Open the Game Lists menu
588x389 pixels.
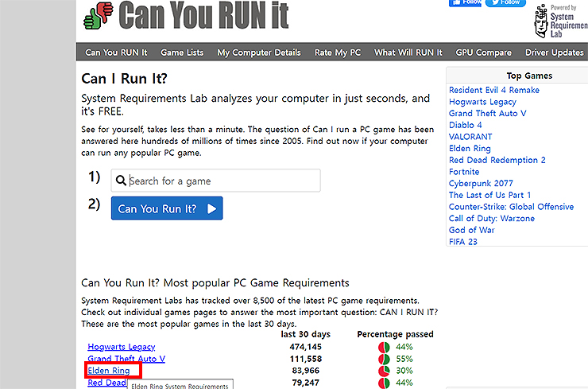pyautogui.click(x=182, y=53)
